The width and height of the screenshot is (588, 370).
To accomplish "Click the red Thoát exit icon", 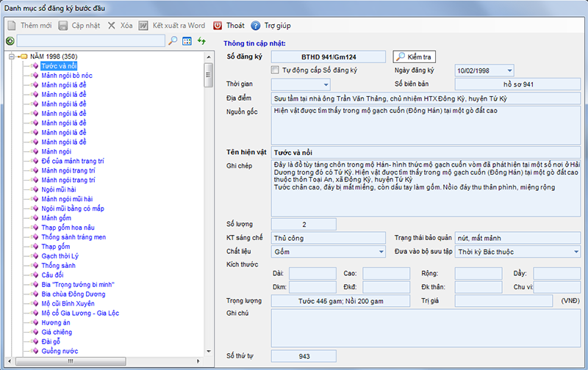I will coord(218,26).
